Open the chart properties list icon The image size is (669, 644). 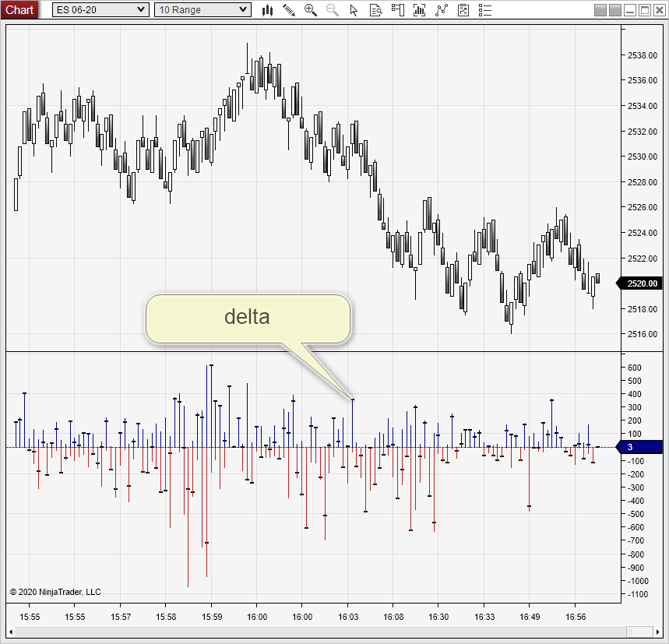pos(485,10)
